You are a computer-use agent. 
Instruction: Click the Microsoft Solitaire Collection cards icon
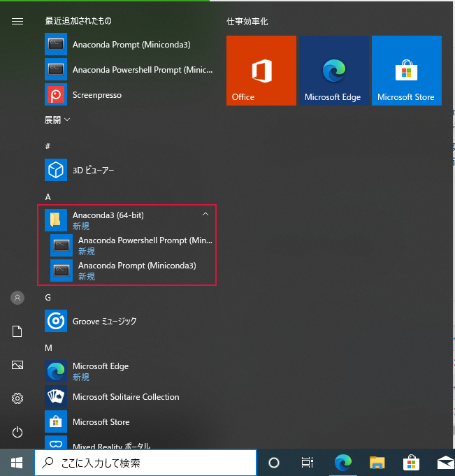[x=56, y=396]
